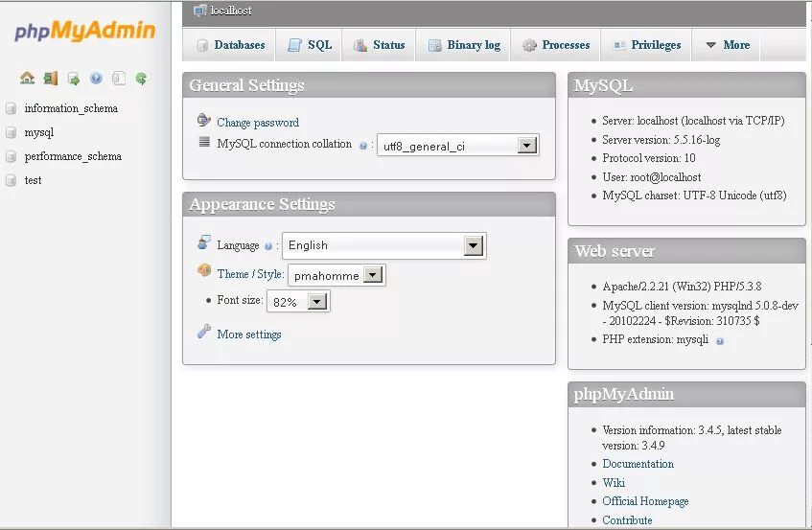Open the Theme / Style dropdown pmahomme

click(336, 275)
